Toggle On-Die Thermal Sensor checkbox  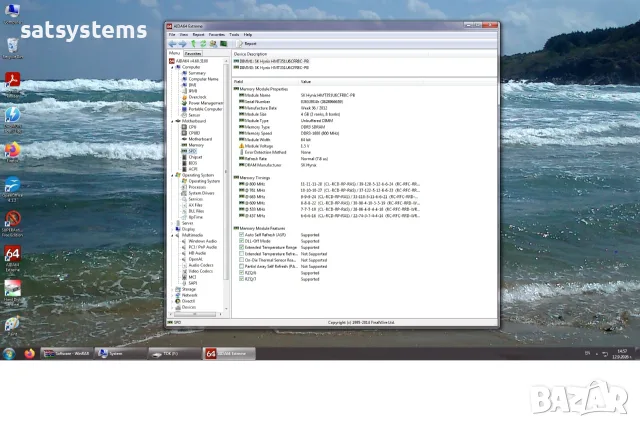coord(241,260)
